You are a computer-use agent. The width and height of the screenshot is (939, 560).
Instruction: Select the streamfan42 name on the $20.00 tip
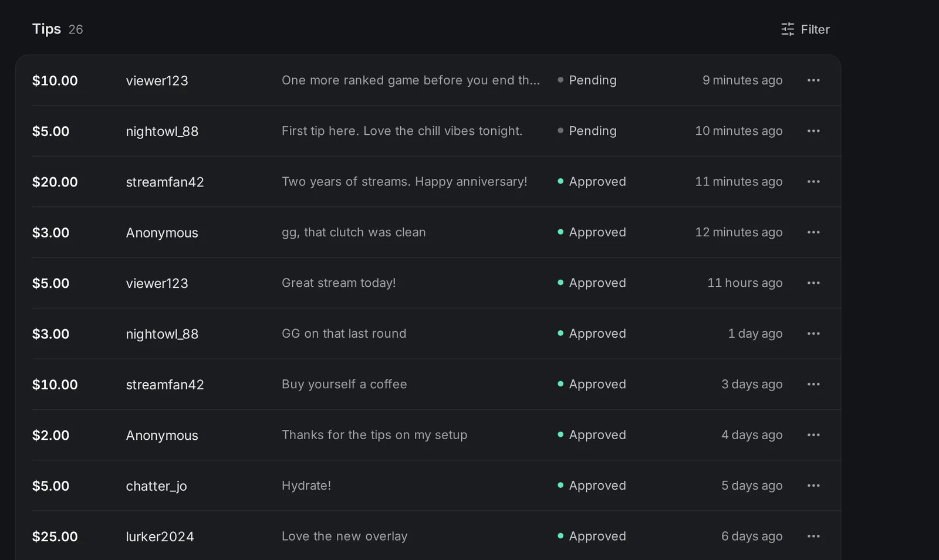165,182
